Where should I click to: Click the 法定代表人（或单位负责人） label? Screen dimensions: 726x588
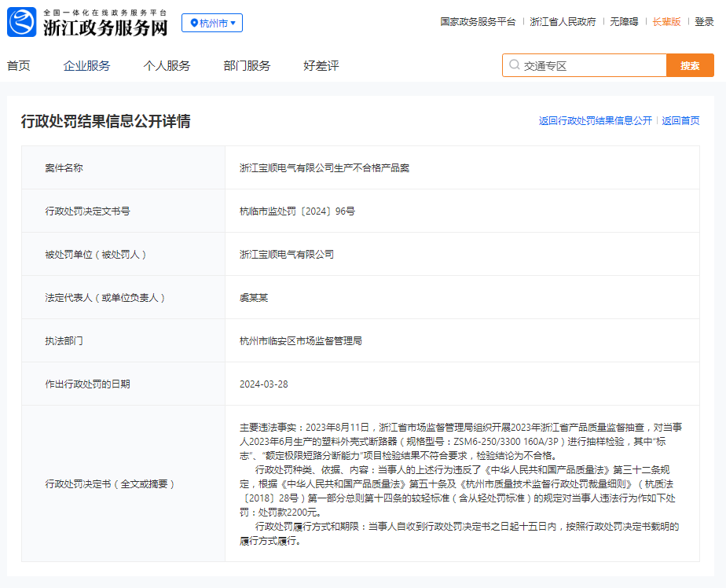105,297
